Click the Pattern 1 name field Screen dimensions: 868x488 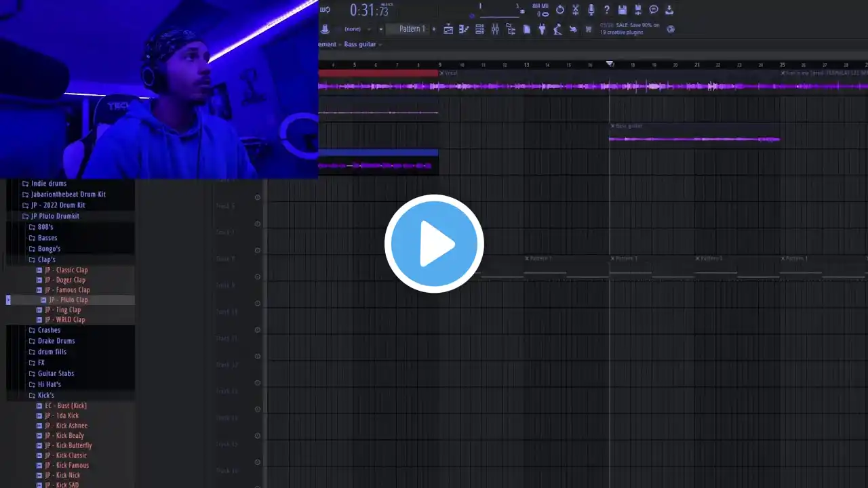407,29
